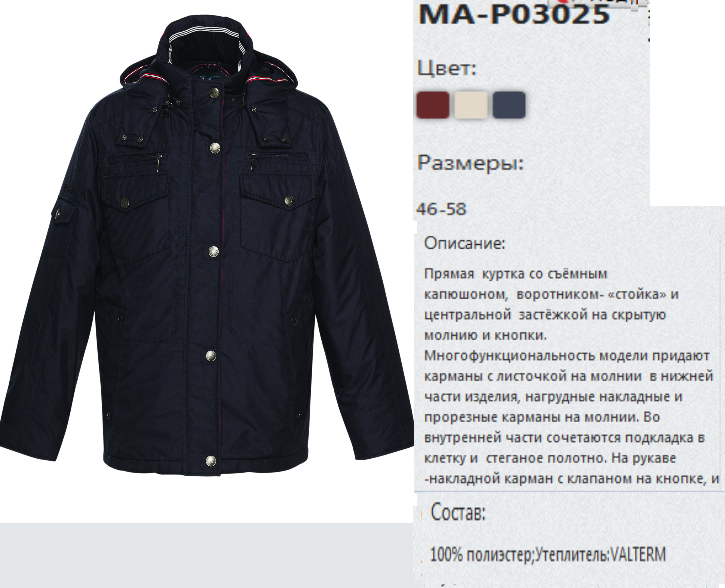Click the Описание: heading
Image resolution: width=725 pixels, height=588 pixels.
click(x=465, y=243)
